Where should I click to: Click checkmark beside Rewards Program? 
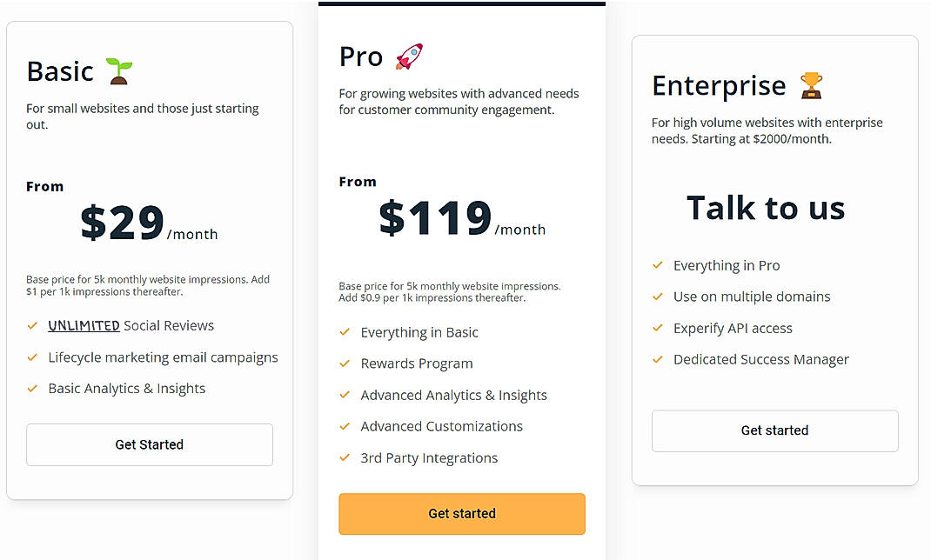coord(345,363)
